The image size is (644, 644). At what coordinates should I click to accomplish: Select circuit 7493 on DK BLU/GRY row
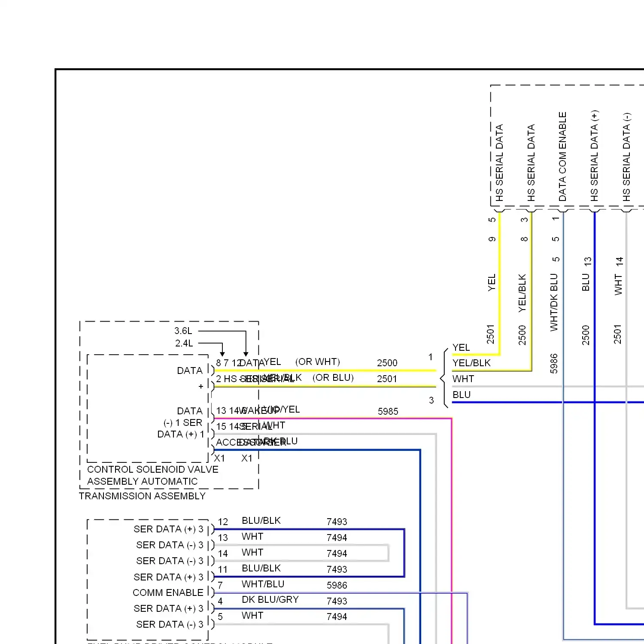tap(337, 601)
